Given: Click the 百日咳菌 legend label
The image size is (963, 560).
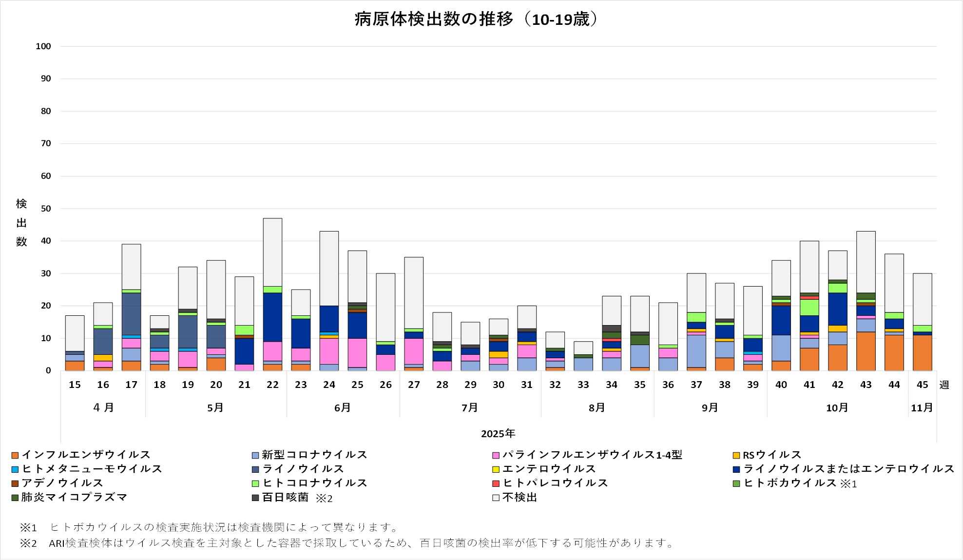Looking at the screenshot, I should coord(285,498).
